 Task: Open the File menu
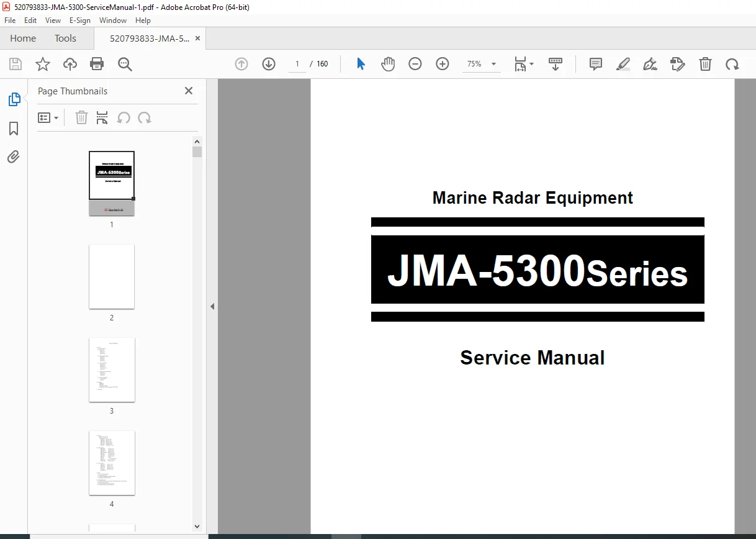[x=10, y=20]
